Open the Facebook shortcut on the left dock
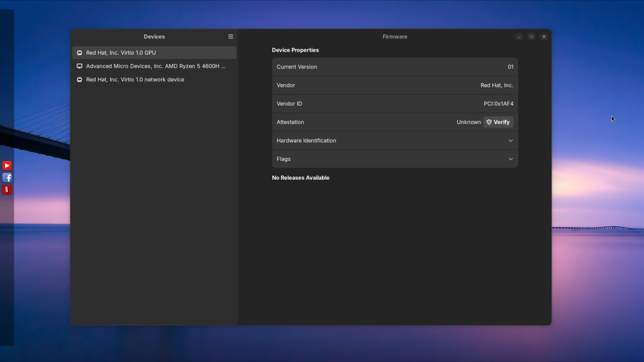 point(7,178)
